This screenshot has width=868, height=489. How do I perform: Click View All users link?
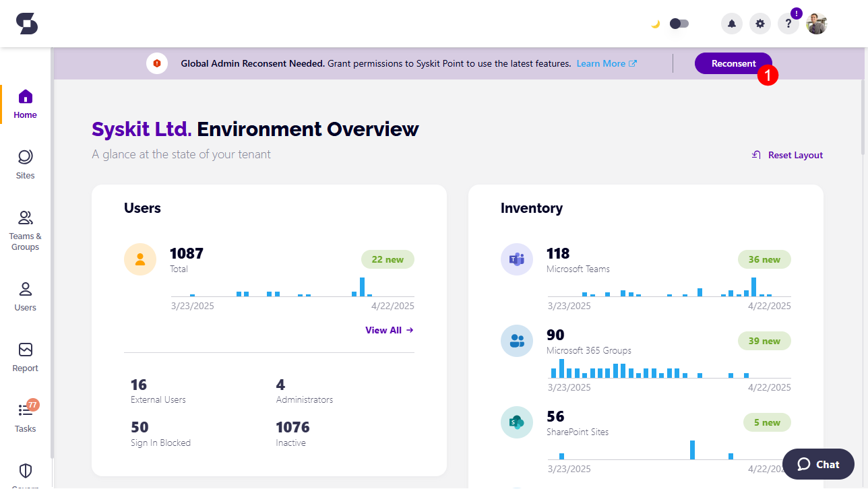(x=389, y=330)
